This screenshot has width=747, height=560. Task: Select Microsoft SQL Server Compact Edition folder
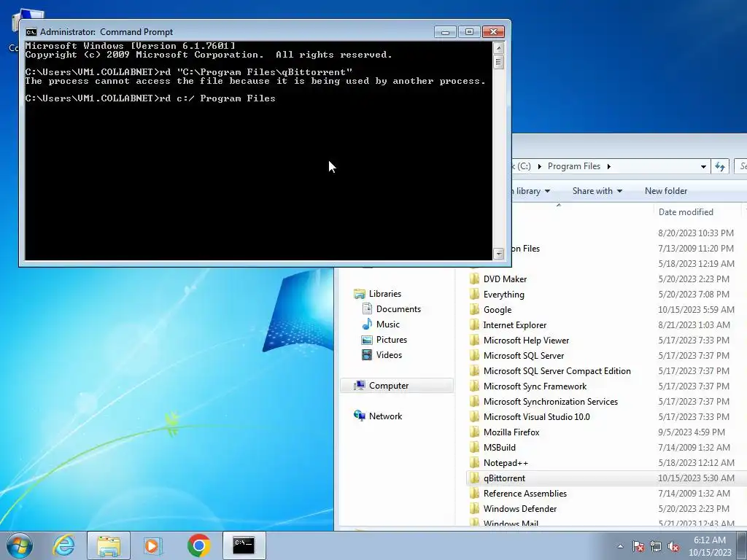(557, 371)
